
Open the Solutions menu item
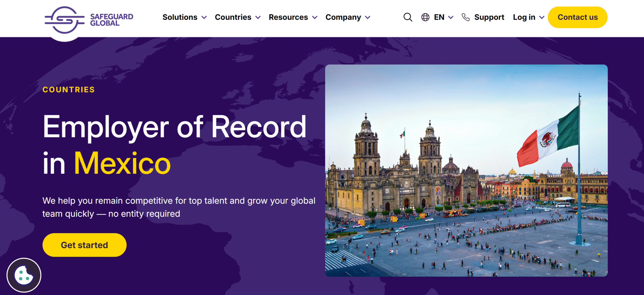[180, 17]
